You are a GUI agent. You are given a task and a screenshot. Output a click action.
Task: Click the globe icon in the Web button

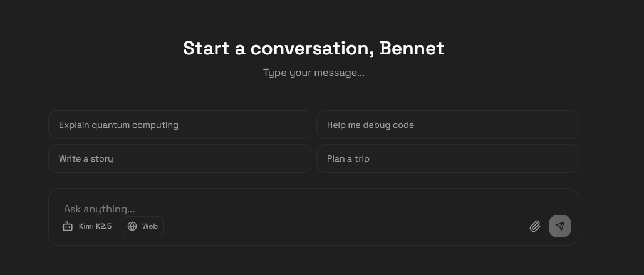(132, 226)
